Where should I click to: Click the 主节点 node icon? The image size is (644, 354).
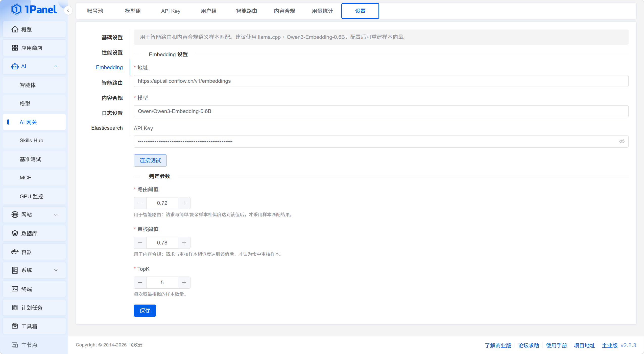(x=15, y=345)
